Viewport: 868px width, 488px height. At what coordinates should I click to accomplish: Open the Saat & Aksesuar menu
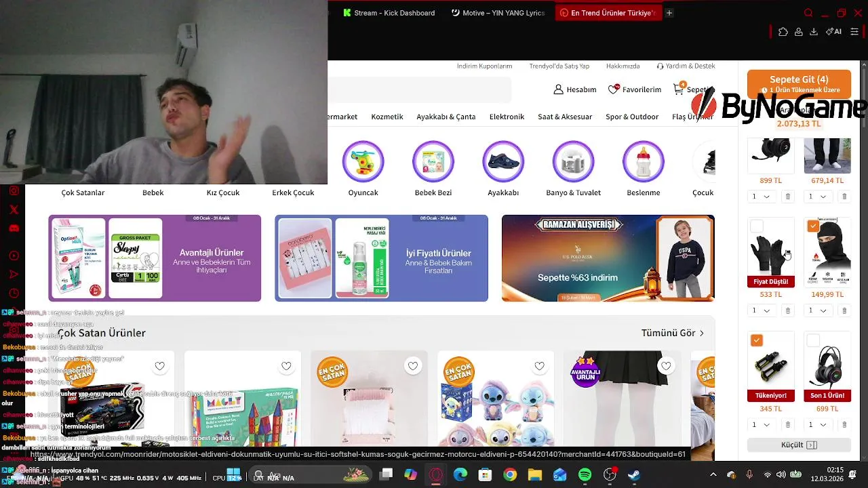(565, 117)
